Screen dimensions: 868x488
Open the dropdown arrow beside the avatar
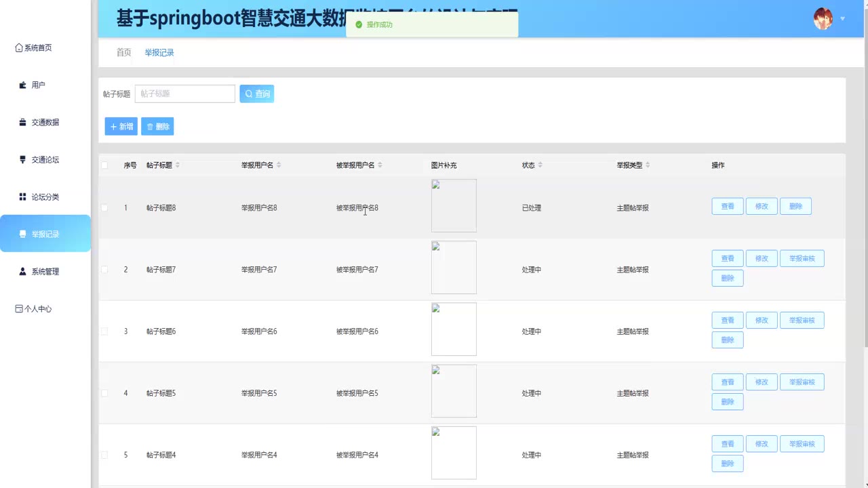pyautogui.click(x=842, y=19)
